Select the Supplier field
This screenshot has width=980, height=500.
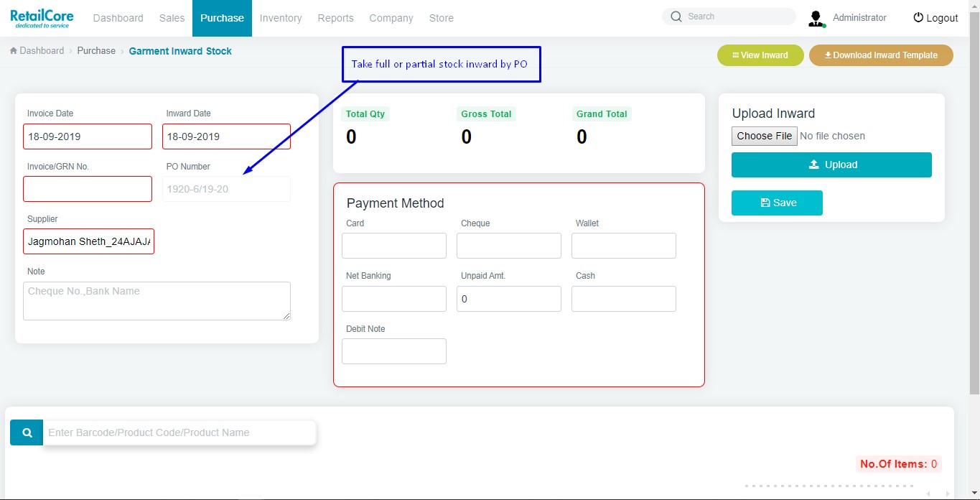[88, 242]
